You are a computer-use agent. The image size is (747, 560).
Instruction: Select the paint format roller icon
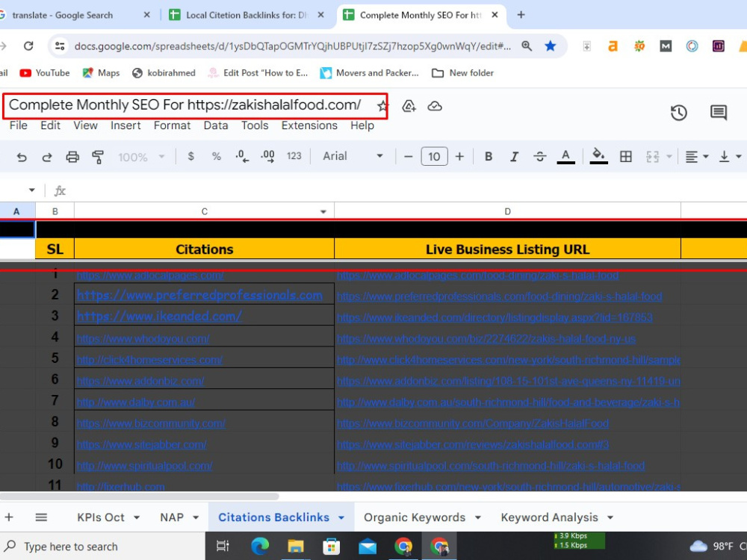tap(98, 157)
